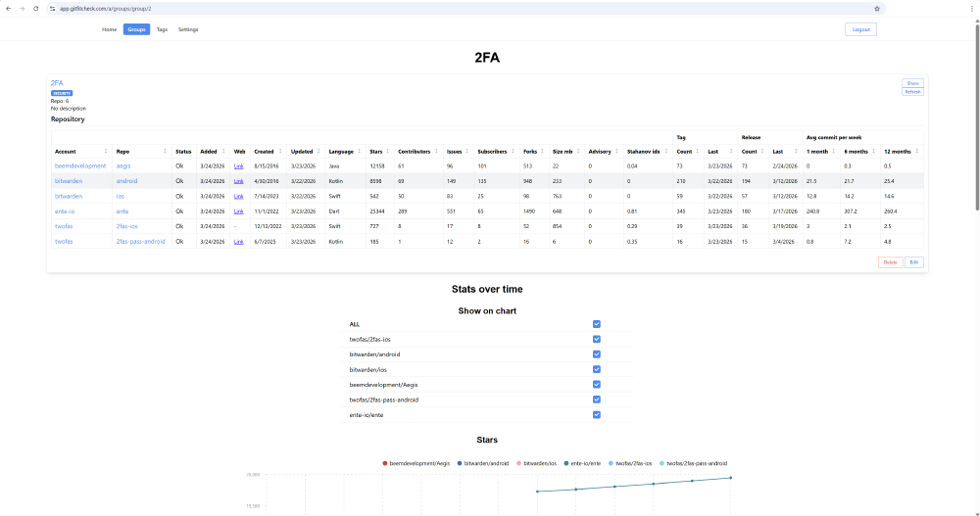Viewport: 980px width, 516px height.
Task: Click the browser back arrow
Action: [8, 9]
